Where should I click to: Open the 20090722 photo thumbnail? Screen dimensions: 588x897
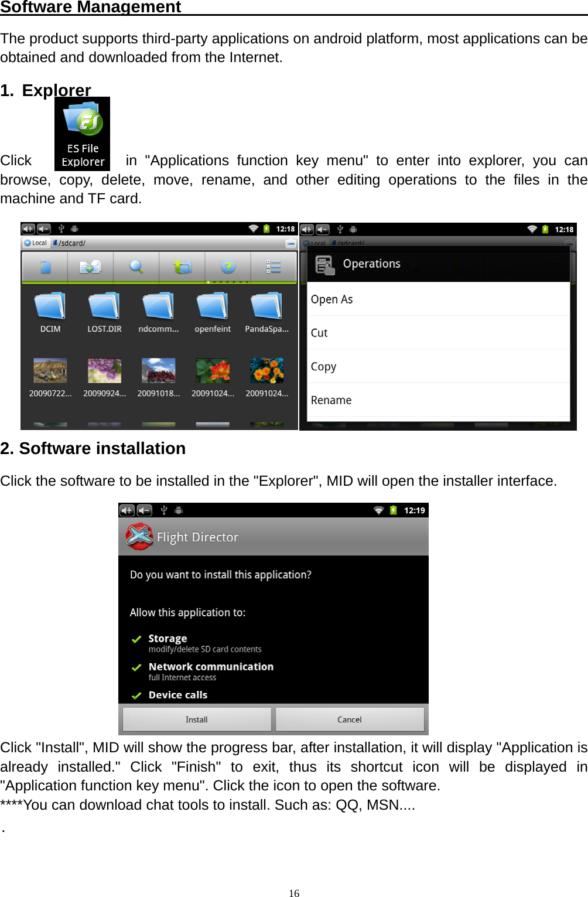click(x=50, y=370)
